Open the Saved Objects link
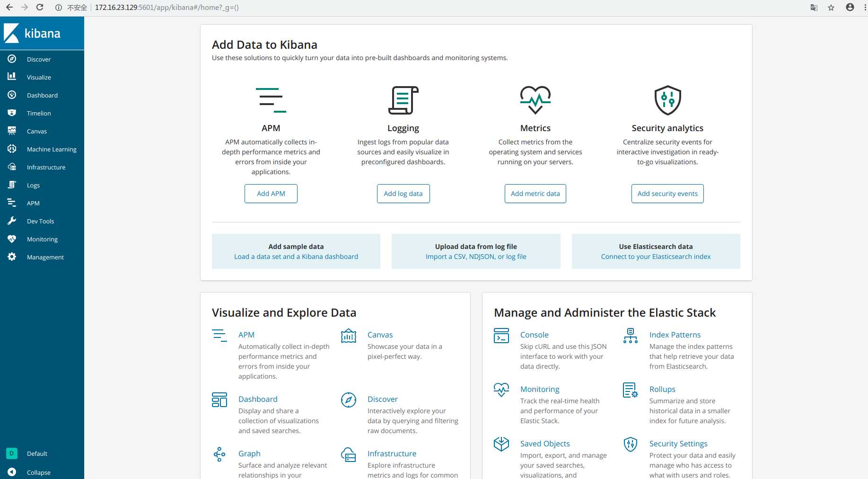868x479 pixels. pos(545,444)
